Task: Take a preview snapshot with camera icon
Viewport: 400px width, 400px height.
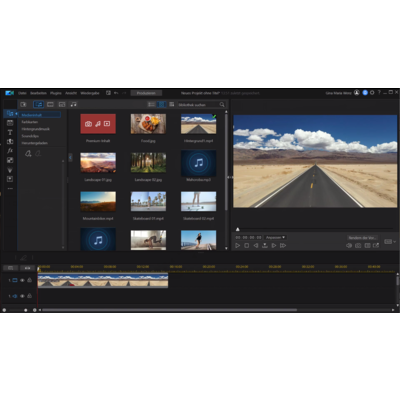Action: 358,246
